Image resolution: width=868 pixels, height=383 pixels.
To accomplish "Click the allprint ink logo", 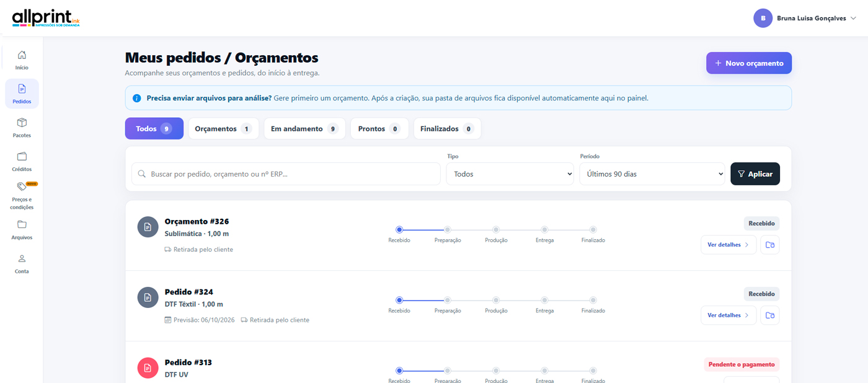I will 46,18.
